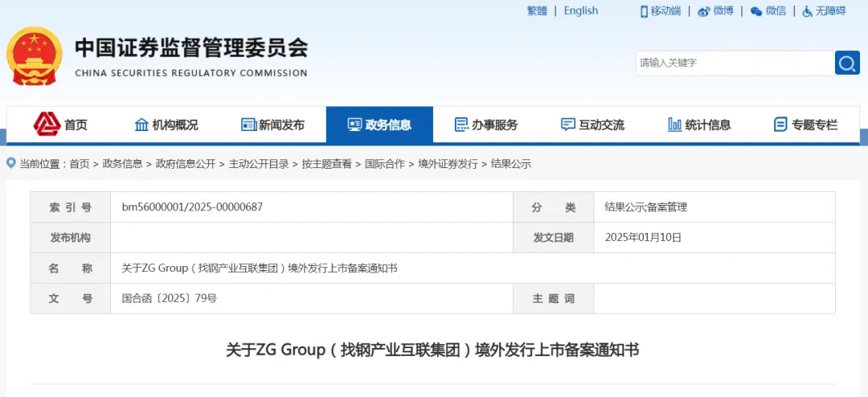Click the accessibility wheelchair icon

coord(807,11)
